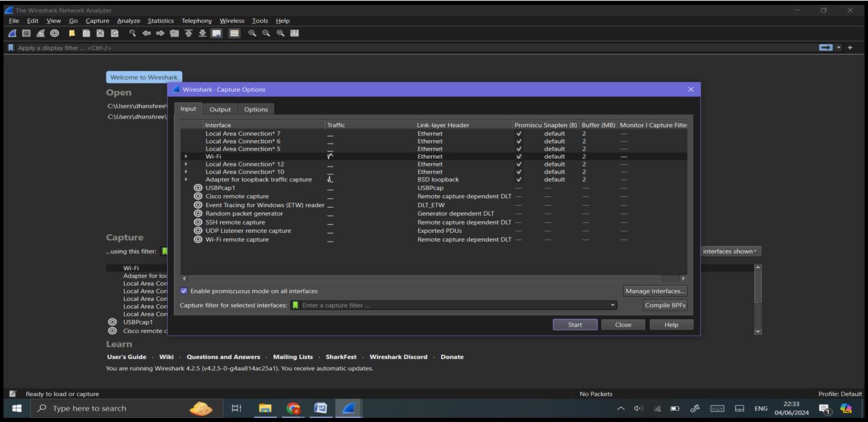This screenshot has width=868, height=422.
Task: Toggle the Promiscuous checkbox for Wi-Fi
Action: coord(519,156)
